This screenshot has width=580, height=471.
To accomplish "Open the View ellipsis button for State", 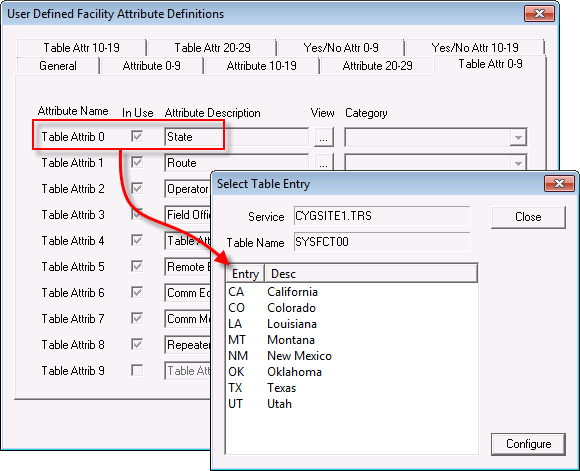I will (x=324, y=137).
